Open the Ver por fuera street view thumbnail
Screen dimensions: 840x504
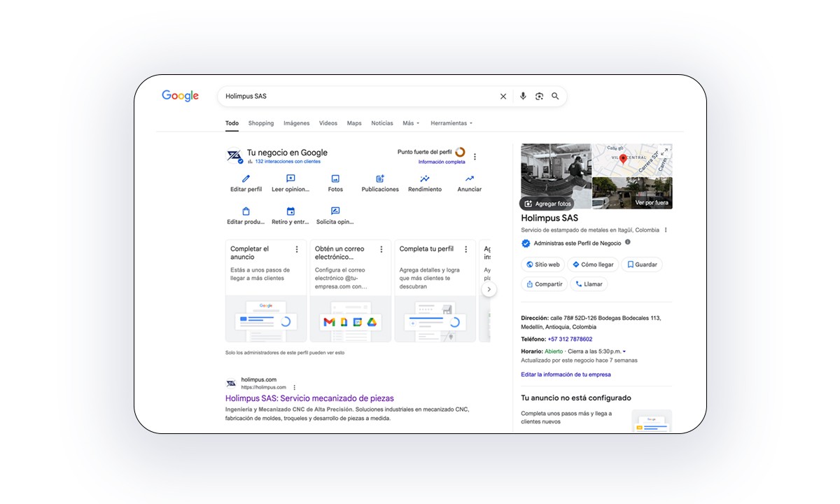click(632, 193)
